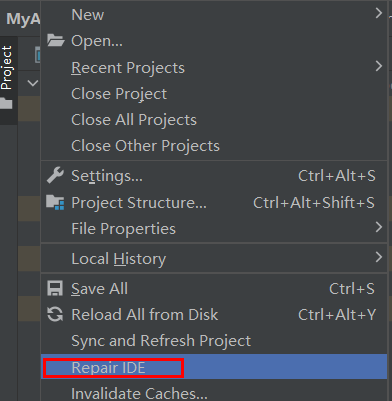This screenshot has width=392, height=401.
Task: Click the Open folder icon
Action: [x=55, y=40]
